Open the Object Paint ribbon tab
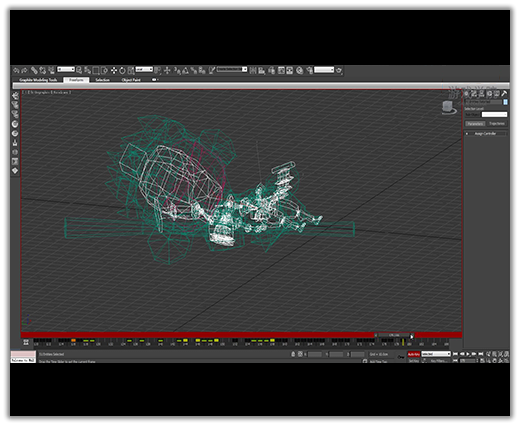 click(x=131, y=80)
